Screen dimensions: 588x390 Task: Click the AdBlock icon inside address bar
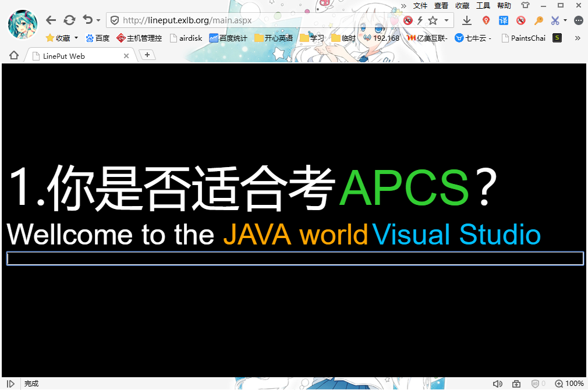tap(408, 20)
